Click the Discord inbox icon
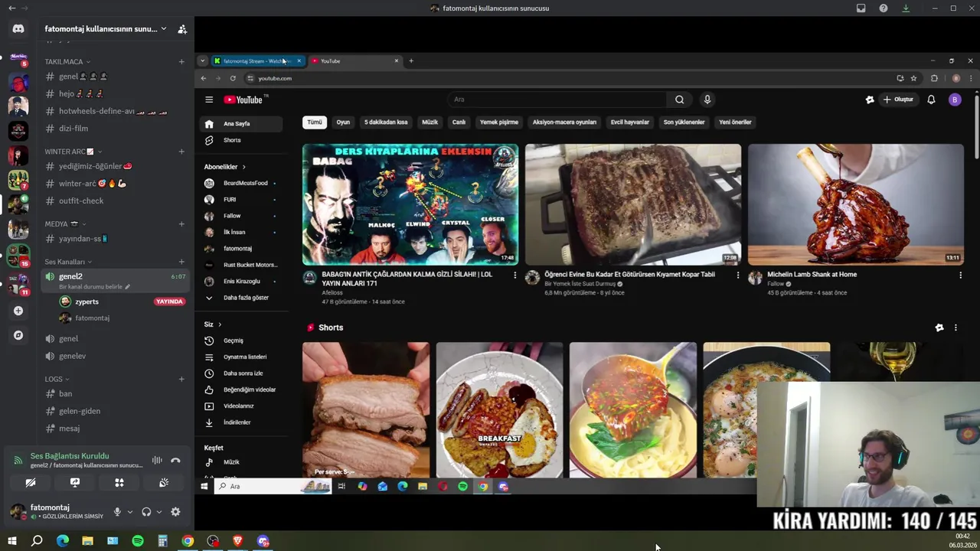This screenshot has width=980, height=551. [861, 8]
